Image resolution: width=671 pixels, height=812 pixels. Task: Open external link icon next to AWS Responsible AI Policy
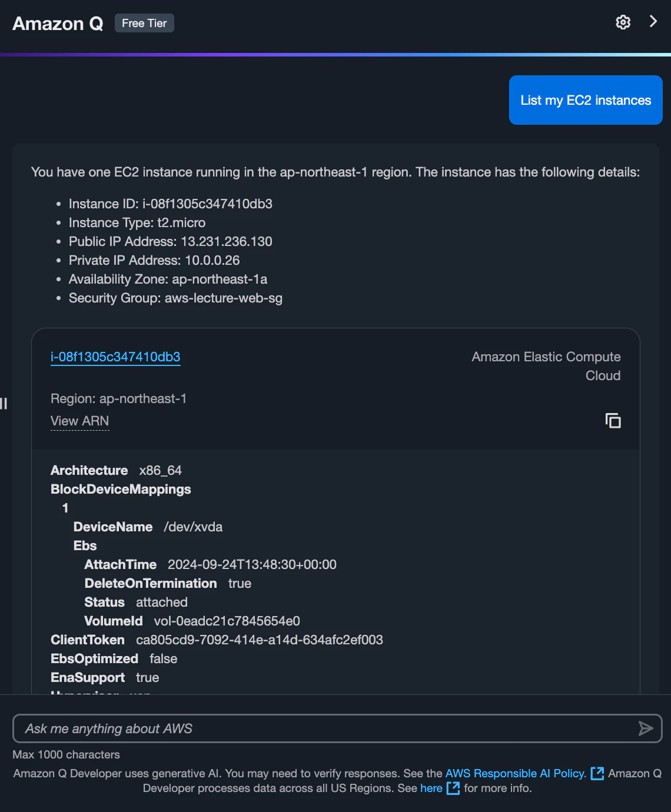(597, 774)
